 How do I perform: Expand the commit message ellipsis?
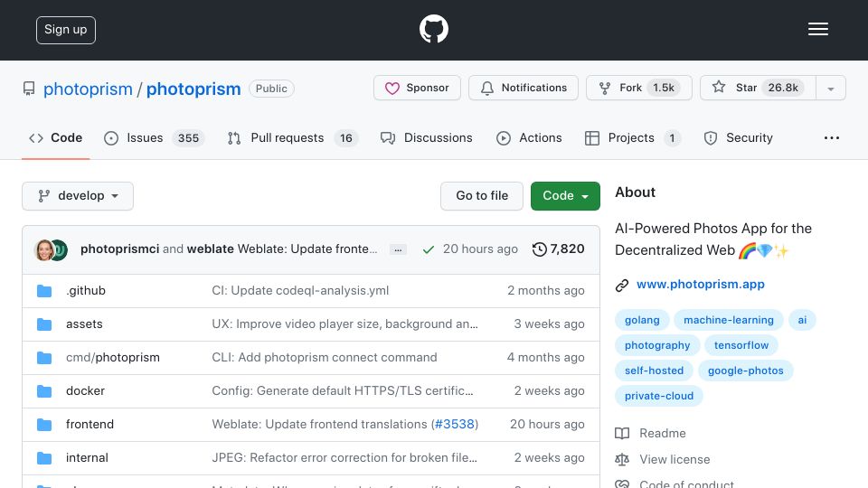[x=398, y=250]
